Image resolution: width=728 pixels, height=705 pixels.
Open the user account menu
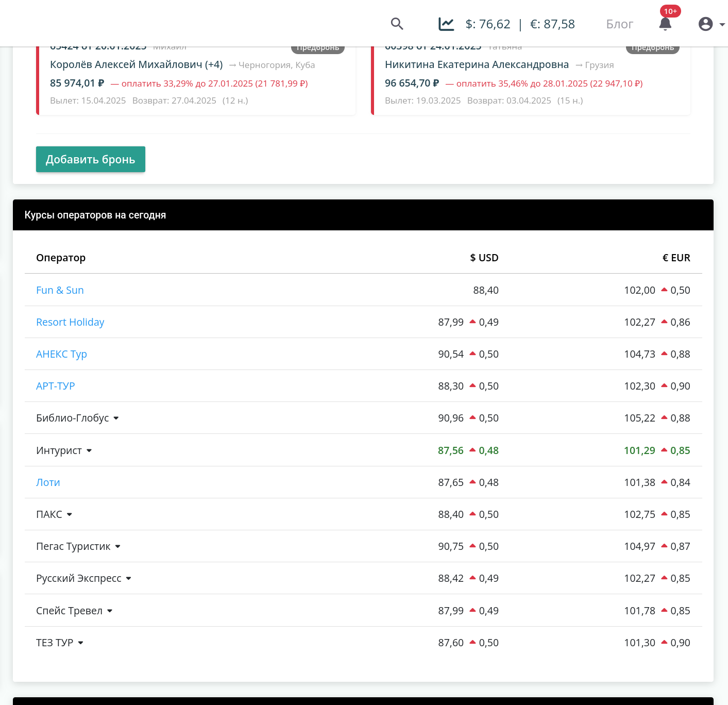pyautogui.click(x=712, y=24)
